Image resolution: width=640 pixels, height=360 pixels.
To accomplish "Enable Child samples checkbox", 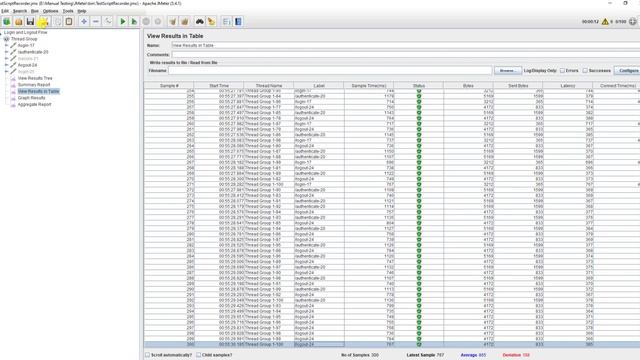I will pyautogui.click(x=198, y=355).
